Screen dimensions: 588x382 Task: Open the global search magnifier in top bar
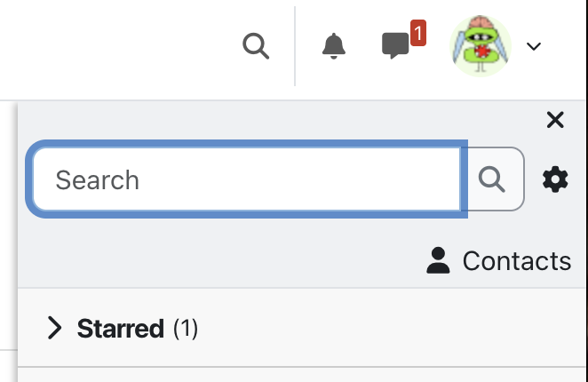click(x=256, y=46)
